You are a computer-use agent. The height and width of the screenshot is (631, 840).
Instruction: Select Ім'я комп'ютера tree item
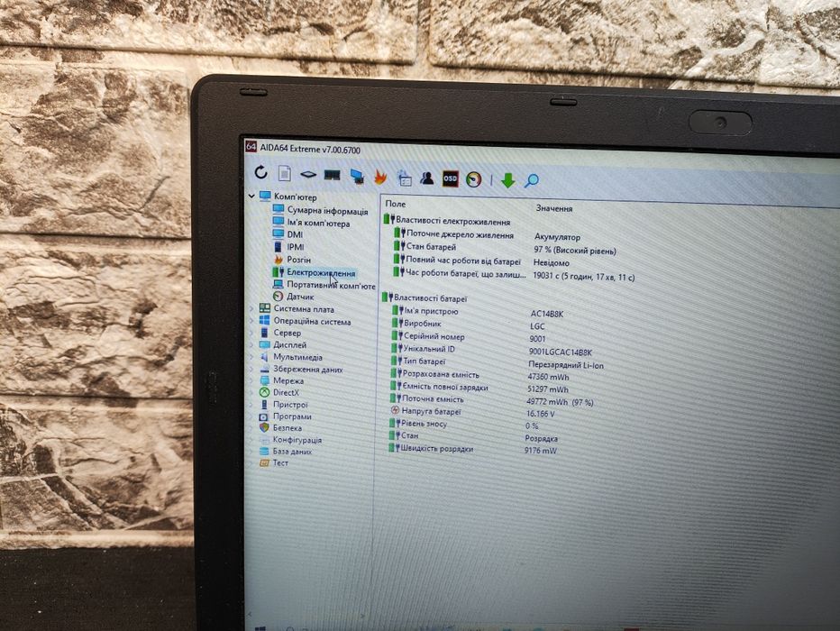coord(318,223)
